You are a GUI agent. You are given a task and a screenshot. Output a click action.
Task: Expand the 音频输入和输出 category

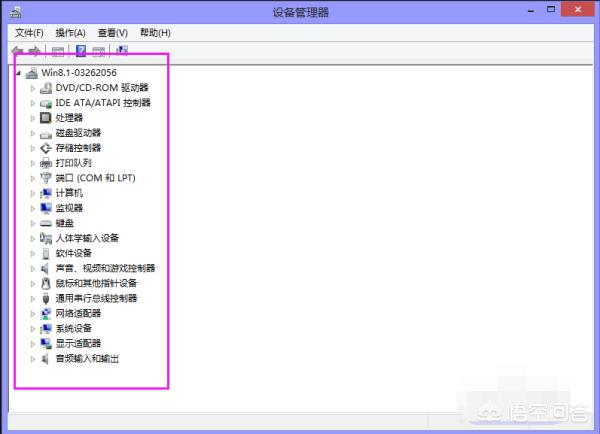pos(33,358)
